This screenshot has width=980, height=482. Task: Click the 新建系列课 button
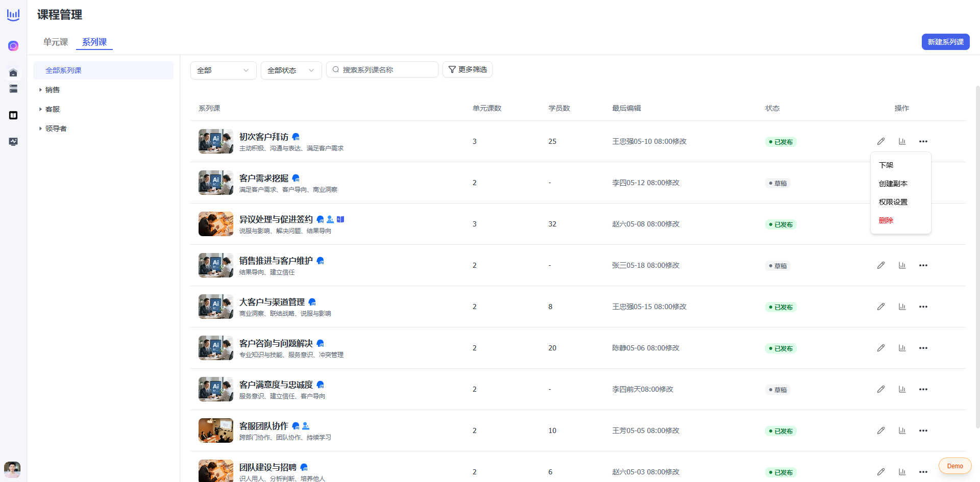[x=945, y=42]
